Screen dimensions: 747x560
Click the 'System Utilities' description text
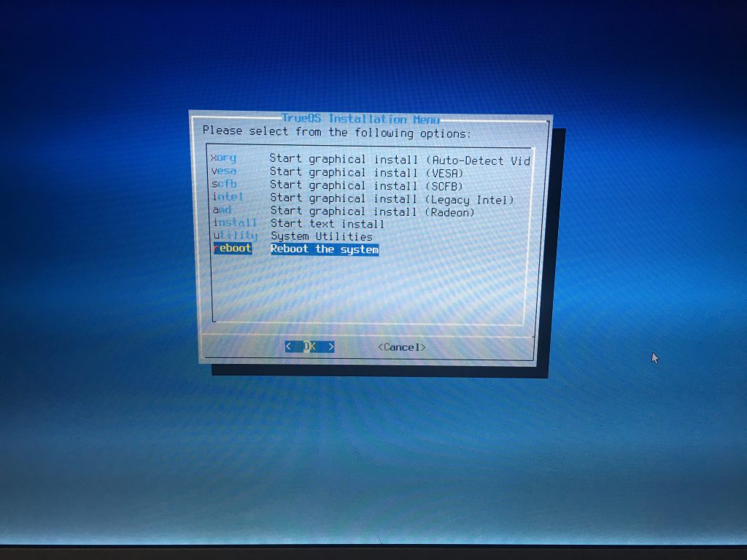[322, 236]
